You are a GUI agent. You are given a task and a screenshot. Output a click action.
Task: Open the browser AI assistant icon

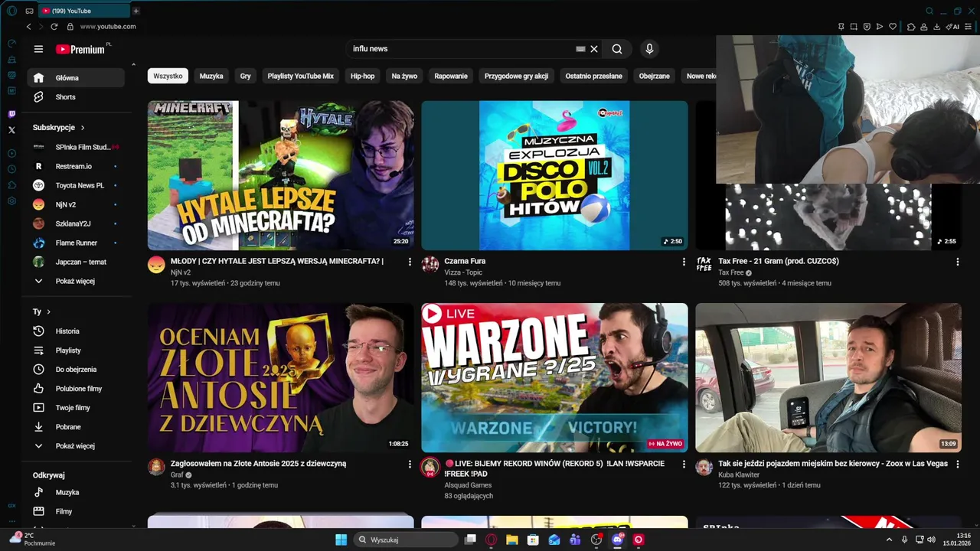pyautogui.click(x=952, y=27)
